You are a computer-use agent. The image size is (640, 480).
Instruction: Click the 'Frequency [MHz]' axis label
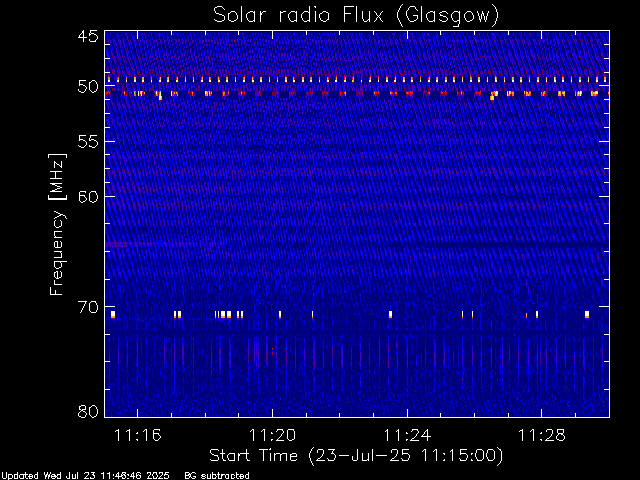point(57,224)
